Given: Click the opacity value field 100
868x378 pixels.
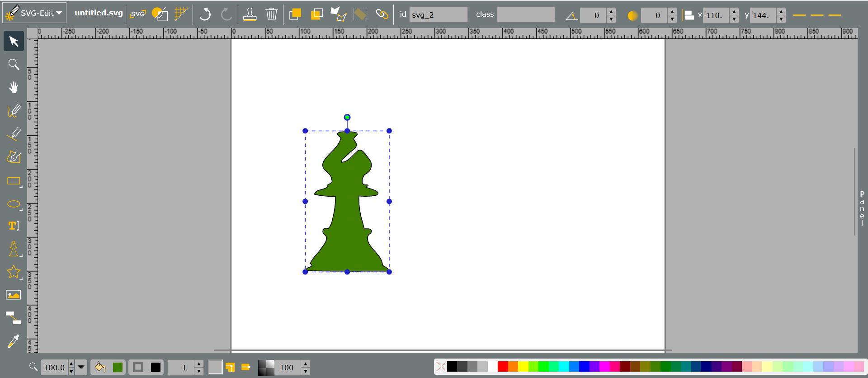Looking at the screenshot, I should pos(288,368).
